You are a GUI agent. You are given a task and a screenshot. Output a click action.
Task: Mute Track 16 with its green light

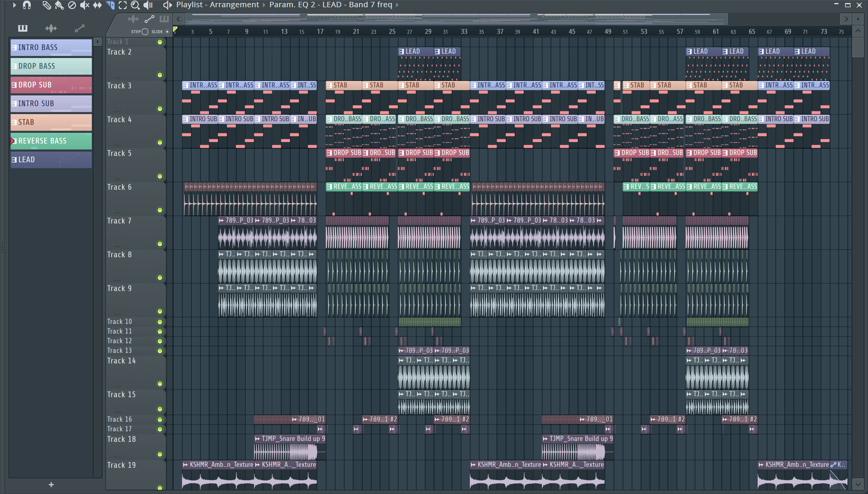pyautogui.click(x=160, y=420)
